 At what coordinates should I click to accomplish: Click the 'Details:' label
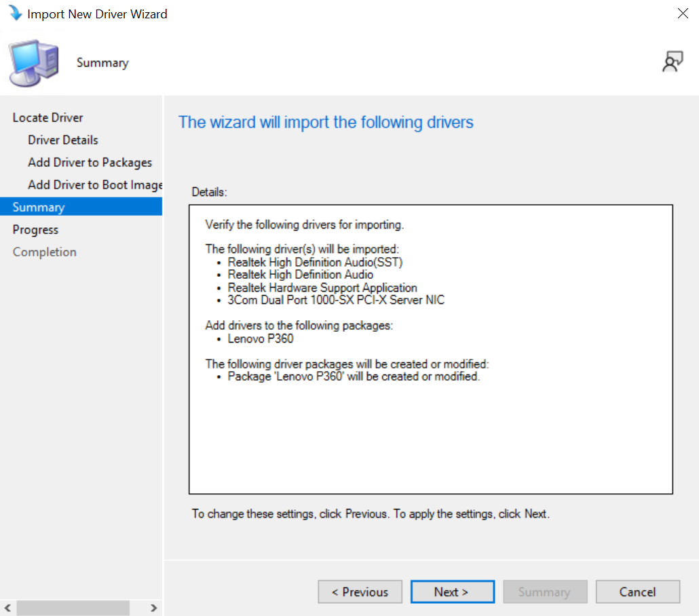pyautogui.click(x=209, y=192)
